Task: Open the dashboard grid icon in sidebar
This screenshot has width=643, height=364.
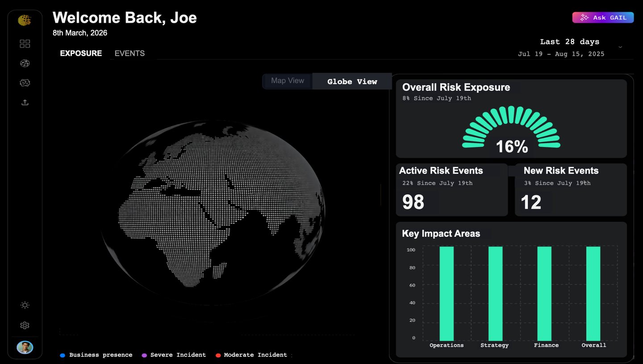Action: [25, 44]
